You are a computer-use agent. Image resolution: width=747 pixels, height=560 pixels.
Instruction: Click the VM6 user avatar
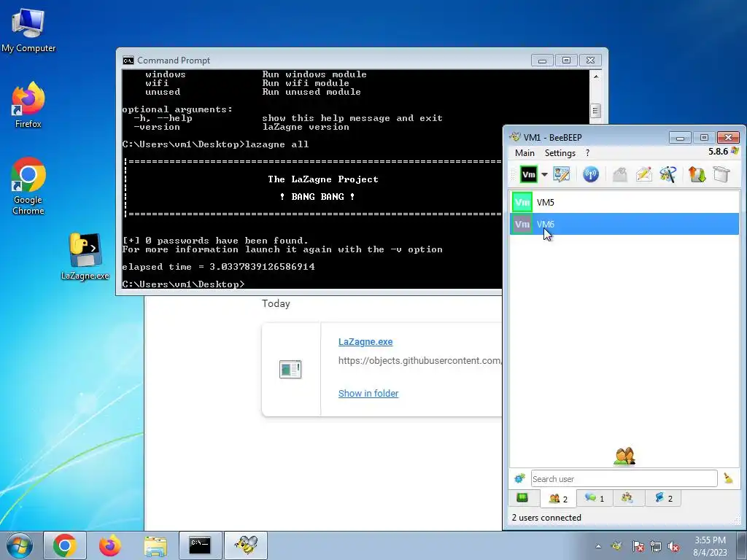tap(522, 224)
